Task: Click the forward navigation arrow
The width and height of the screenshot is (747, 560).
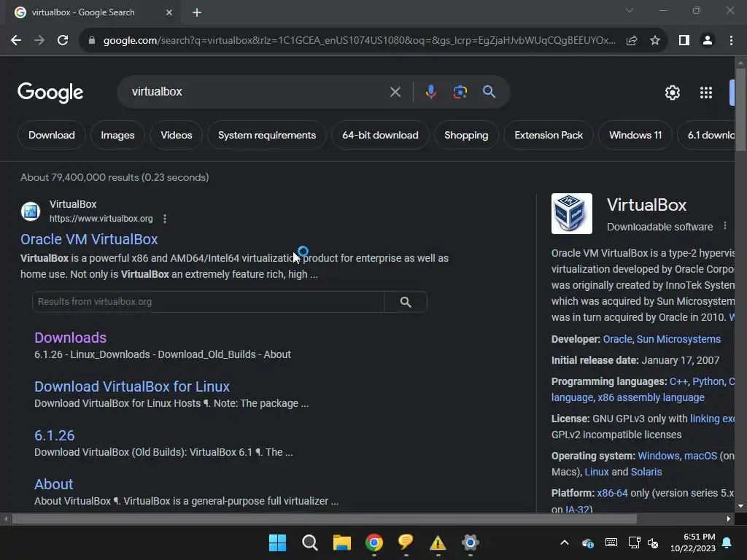Action: coord(39,41)
